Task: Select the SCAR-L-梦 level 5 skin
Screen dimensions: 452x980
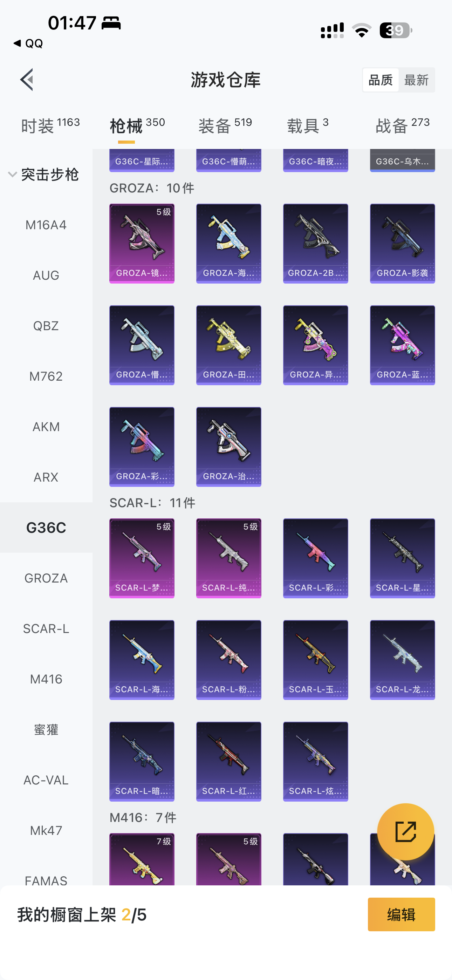Action: (142, 558)
